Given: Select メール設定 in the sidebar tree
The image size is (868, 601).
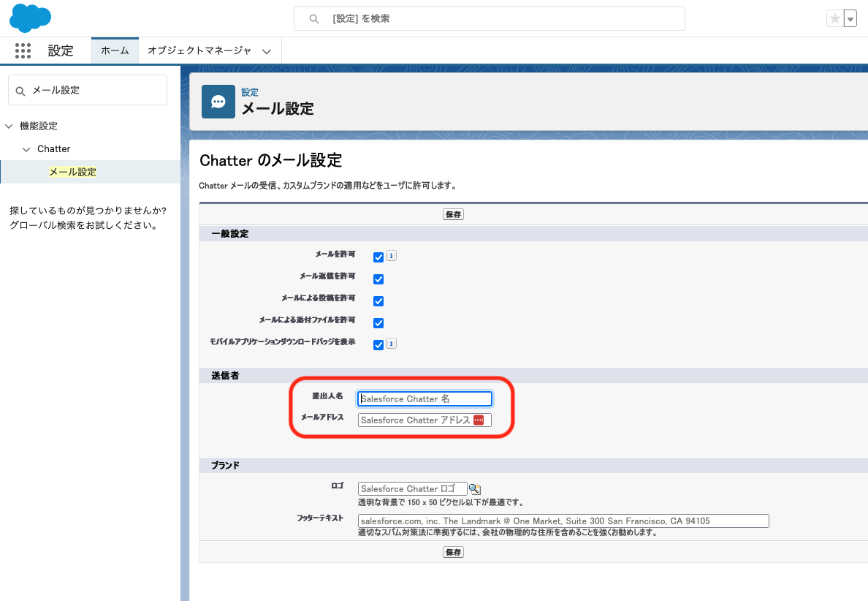Looking at the screenshot, I should tap(72, 172).
